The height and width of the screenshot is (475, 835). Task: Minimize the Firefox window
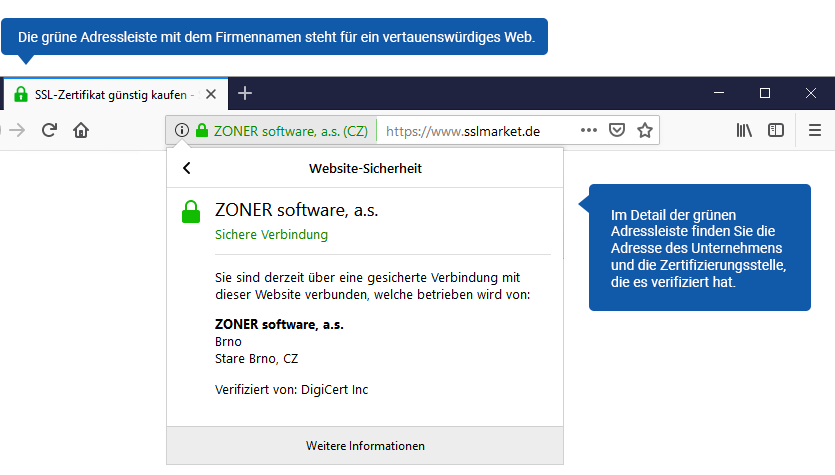point(719,93)
